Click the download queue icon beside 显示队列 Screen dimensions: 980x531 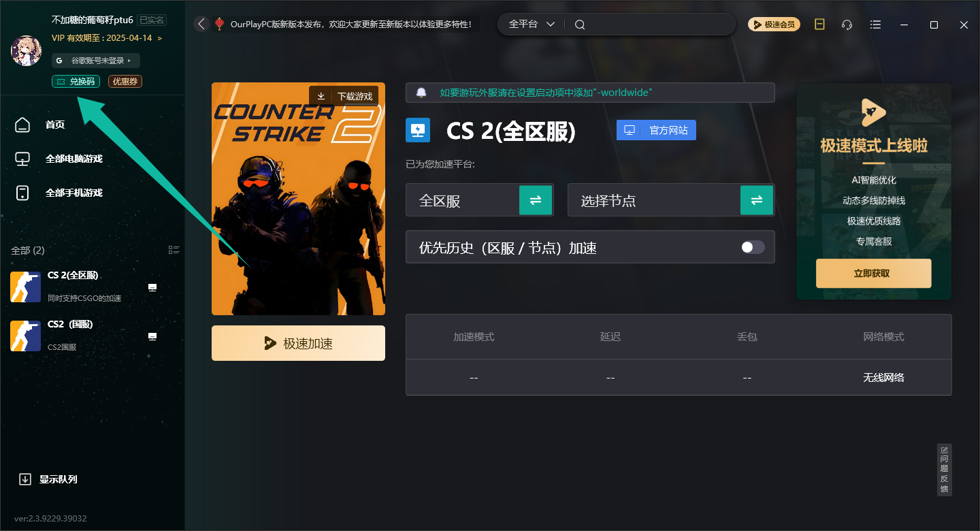(x=25, y=479)
